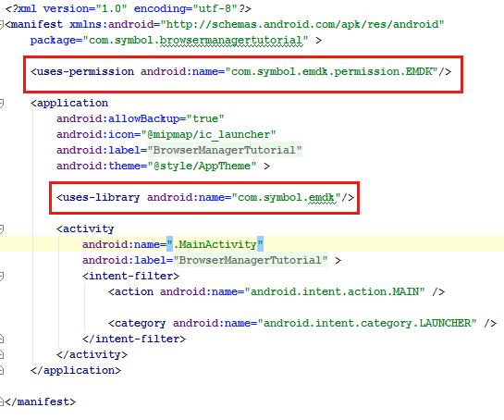Collapse the intent-filter fold marker

pyautogui.click(x=1, y=277)
